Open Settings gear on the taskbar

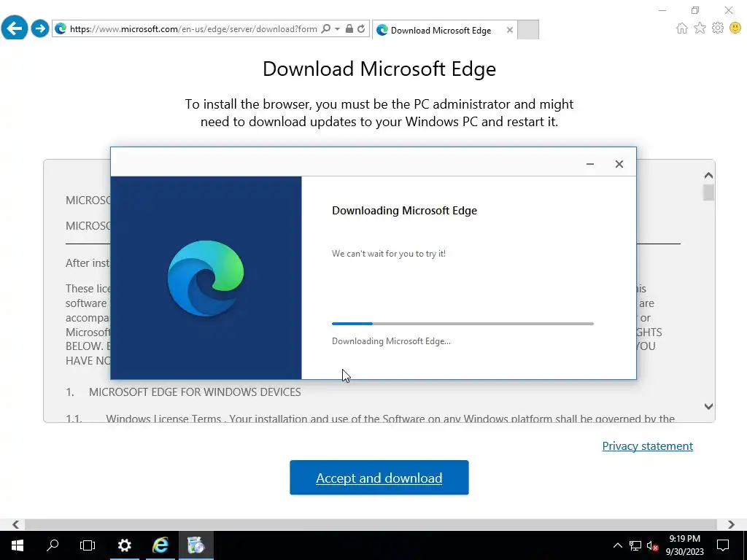(x=124, y=545)
